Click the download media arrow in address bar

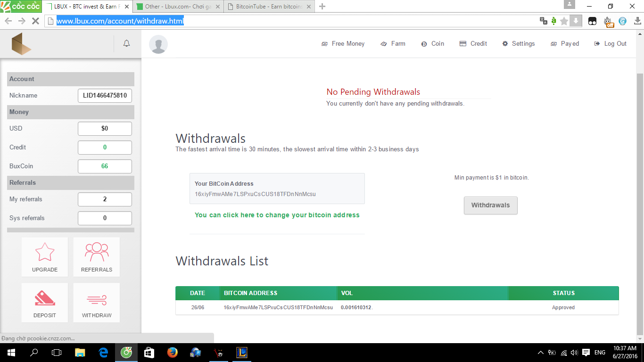(x=576, y=21)
